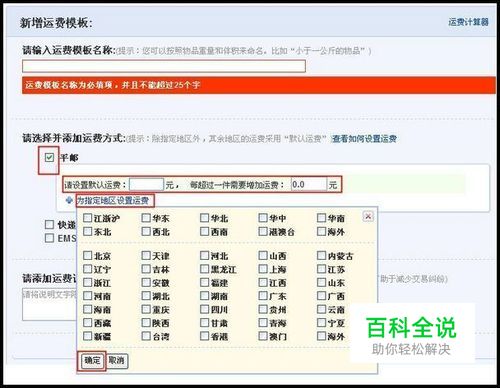Mark the 海南 checkbox

click(87, 309)
